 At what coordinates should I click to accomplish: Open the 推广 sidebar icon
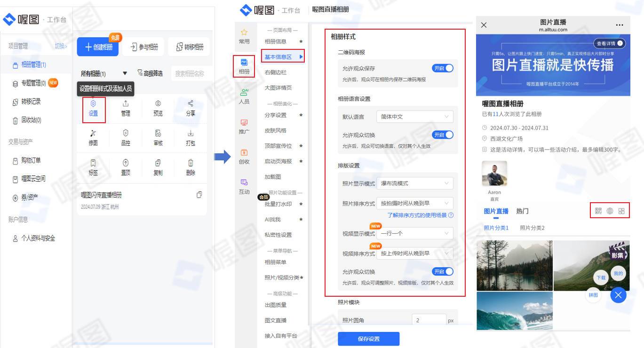244,122
